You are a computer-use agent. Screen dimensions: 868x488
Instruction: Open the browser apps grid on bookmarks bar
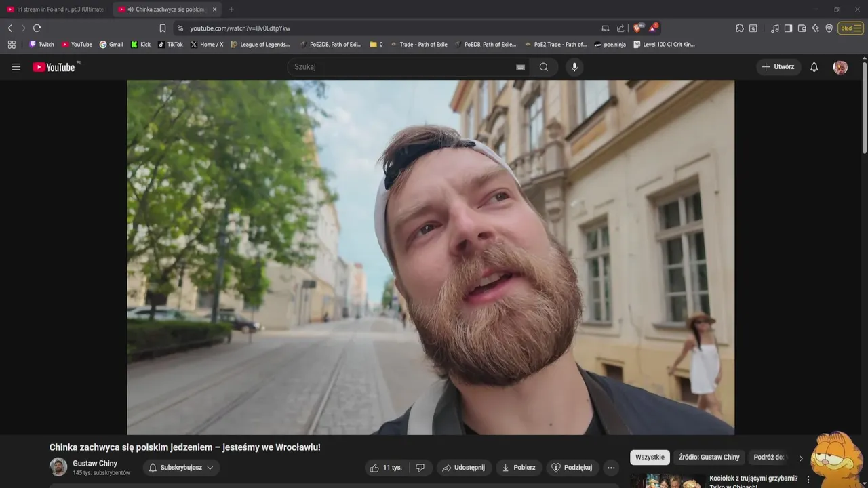tap(12, 45)
